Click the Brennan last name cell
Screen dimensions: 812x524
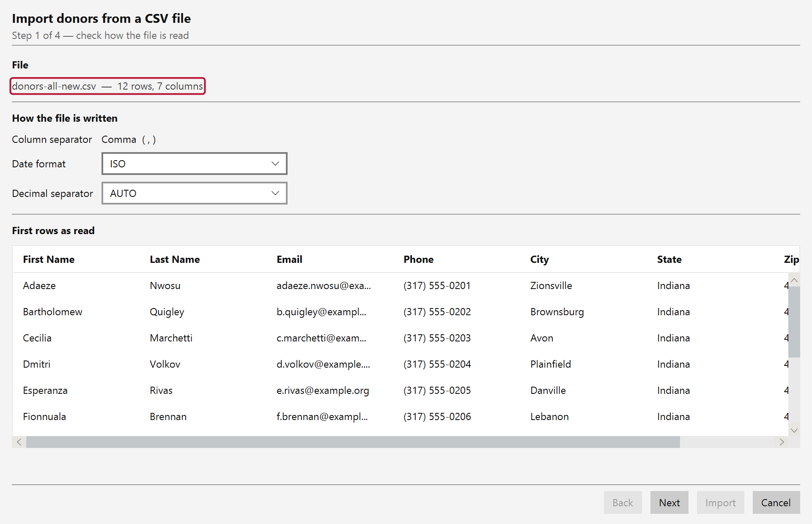[x=168, y=417]
